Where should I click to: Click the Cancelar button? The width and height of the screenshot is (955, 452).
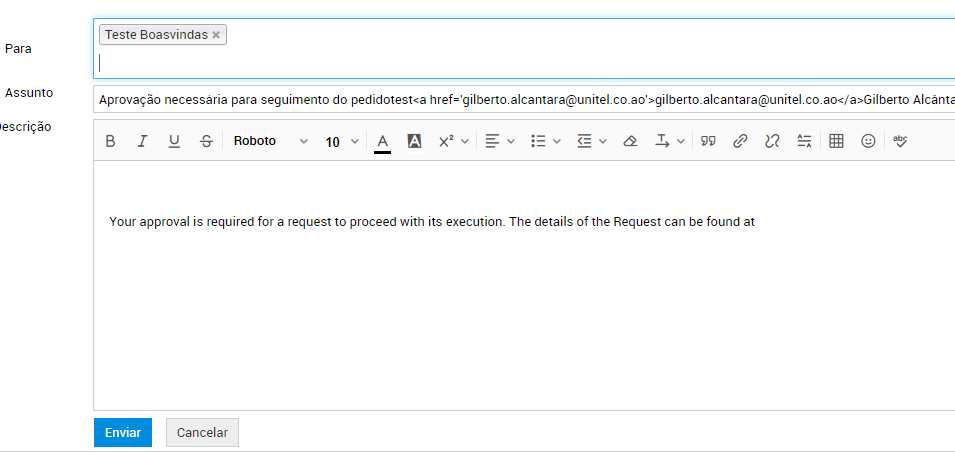[x=202, y=433]
